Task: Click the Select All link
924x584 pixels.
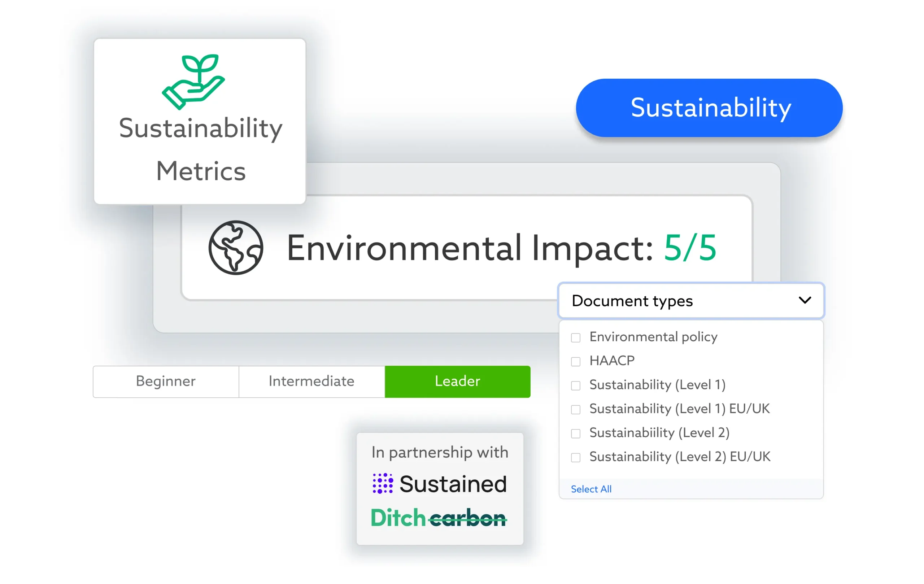Action: 591,489
